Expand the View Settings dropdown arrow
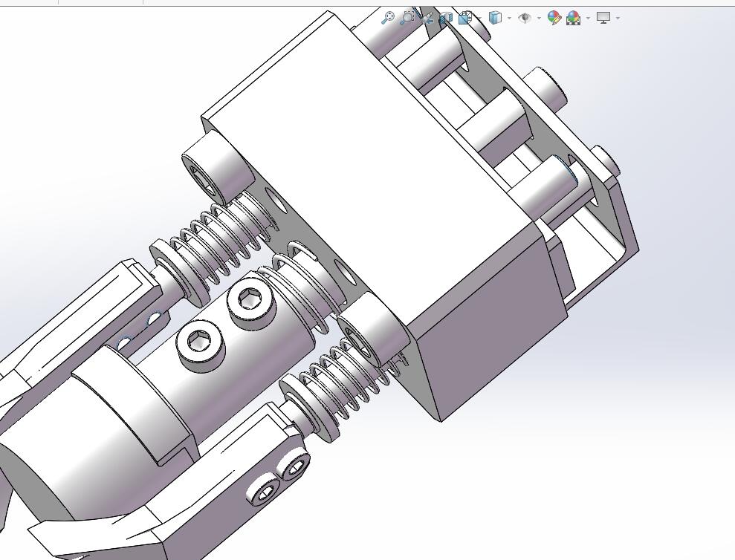 pos(618,19)
